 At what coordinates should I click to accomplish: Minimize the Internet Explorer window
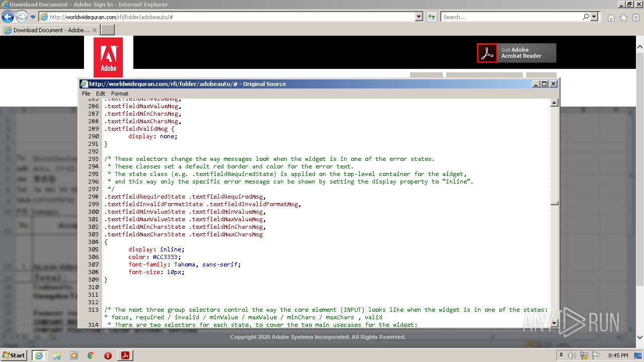coord(621,4)
